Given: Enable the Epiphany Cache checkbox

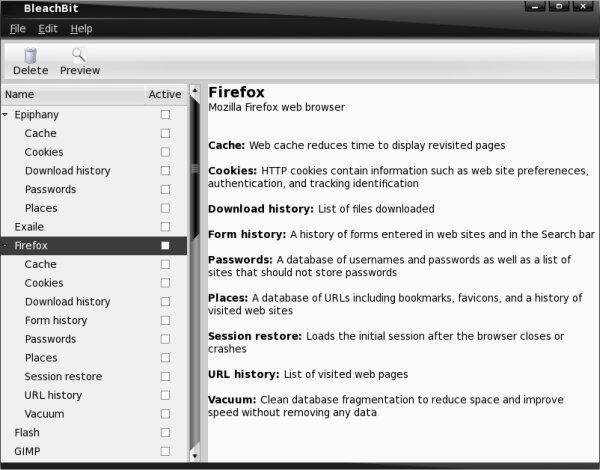Looking at the screenshot, I should tap(165, 133).
